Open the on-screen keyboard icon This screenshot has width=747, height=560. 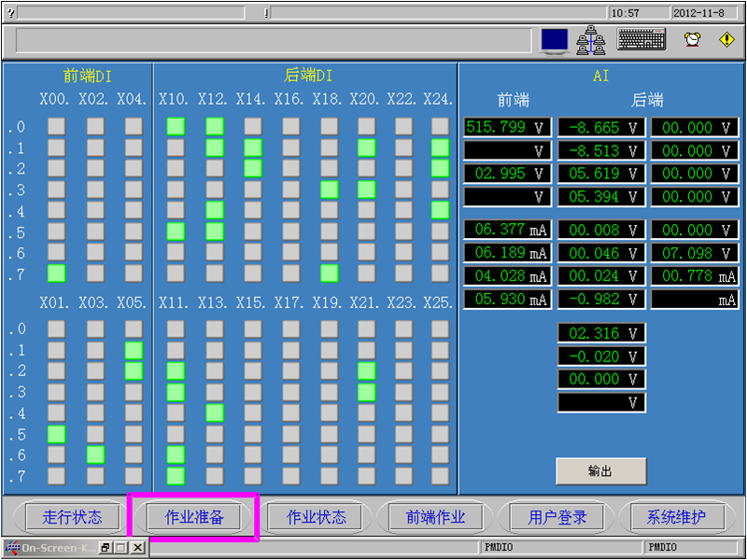pyautogui.click(x=641, y=39)
